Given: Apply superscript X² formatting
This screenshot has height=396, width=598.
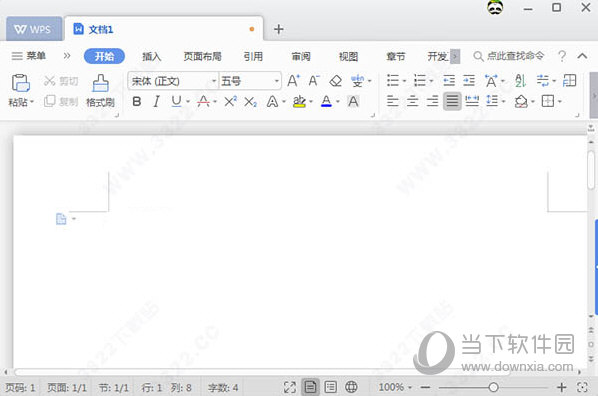Looking at the screenshot, I should click(x=230, y=101).
